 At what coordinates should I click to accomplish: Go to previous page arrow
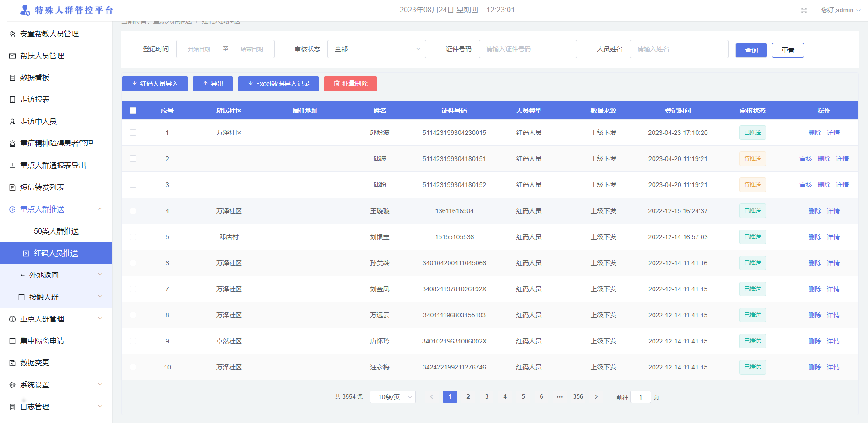pos(431,397)
